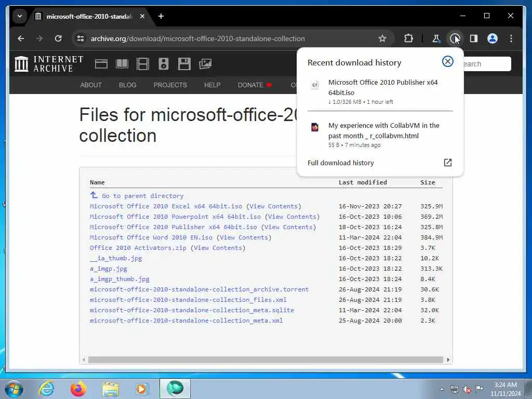Click the Internet Archive logo
The width and height of the screenshot is (532, 399).
49,64
